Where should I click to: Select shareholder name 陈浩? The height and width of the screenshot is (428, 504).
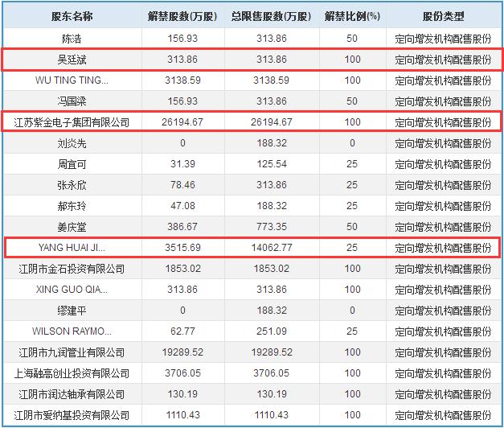72,39
